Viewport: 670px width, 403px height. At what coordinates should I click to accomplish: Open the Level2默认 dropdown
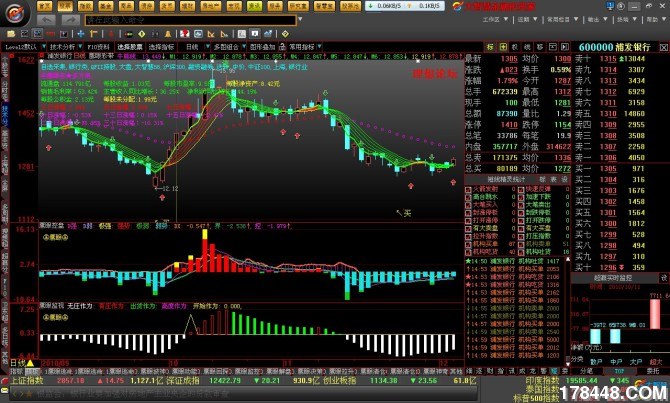(42, 47)
